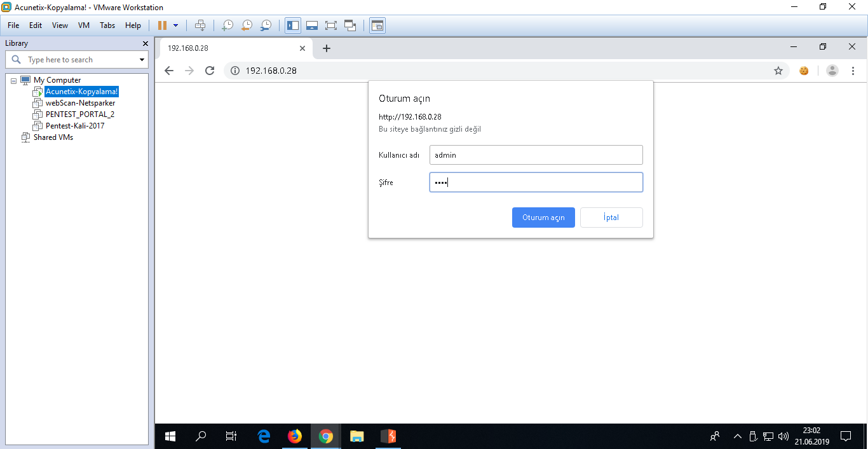Viewport: 868px width, 449px height.
Task: Enter full screen mode from the toolbar
Action: 330,25
